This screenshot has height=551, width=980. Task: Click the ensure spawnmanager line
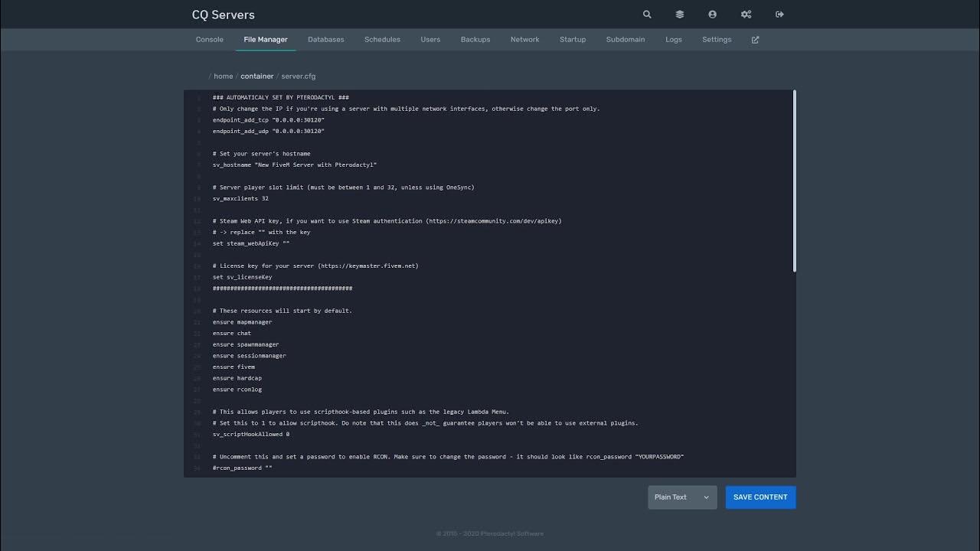tap(246, 344)
